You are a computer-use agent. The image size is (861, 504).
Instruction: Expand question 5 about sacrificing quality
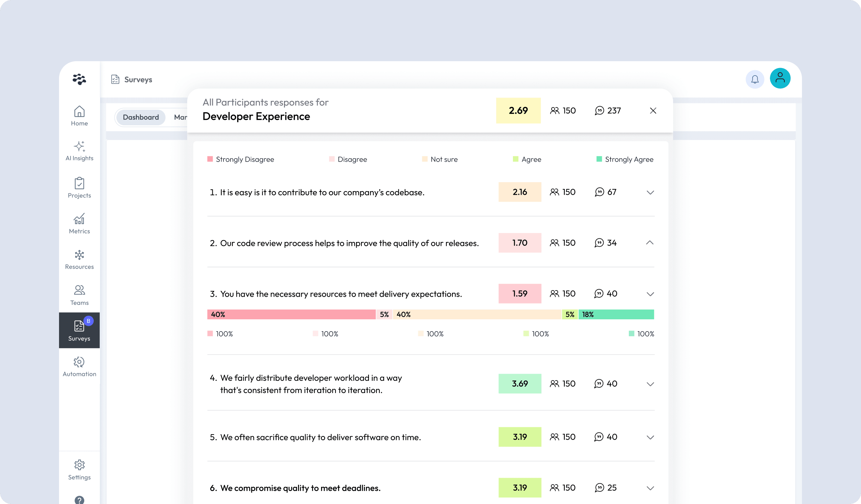pyautogui.click(x=650, y=437)
